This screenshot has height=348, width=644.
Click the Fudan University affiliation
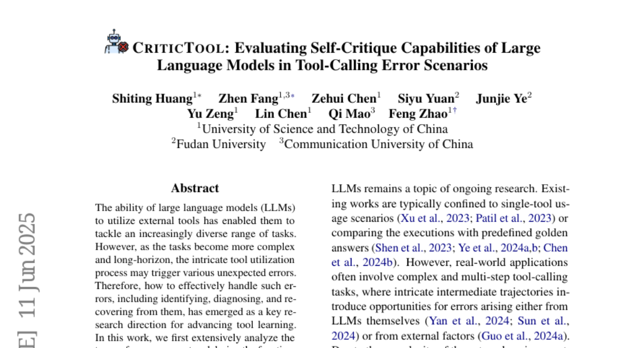(x=221, y=144)
